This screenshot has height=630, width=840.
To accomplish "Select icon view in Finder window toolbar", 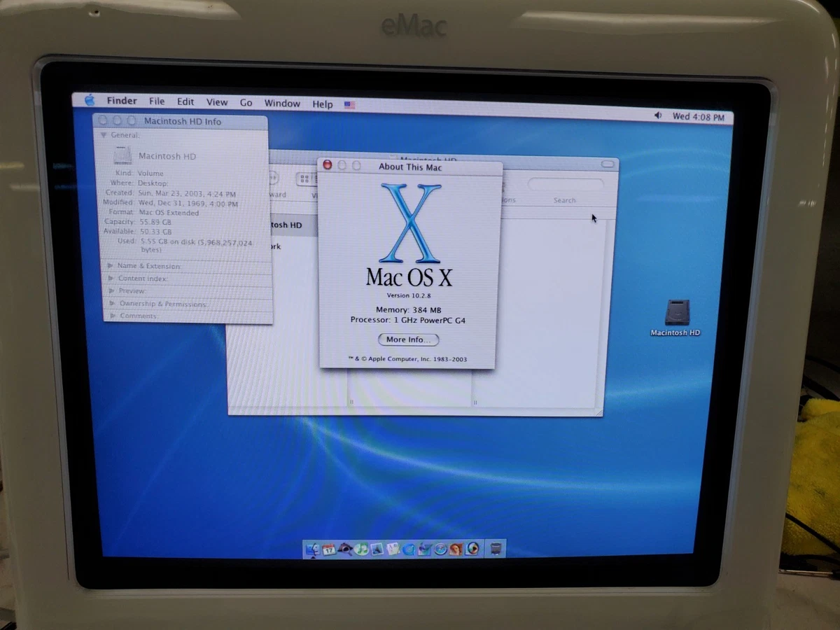I will (305, 179).
